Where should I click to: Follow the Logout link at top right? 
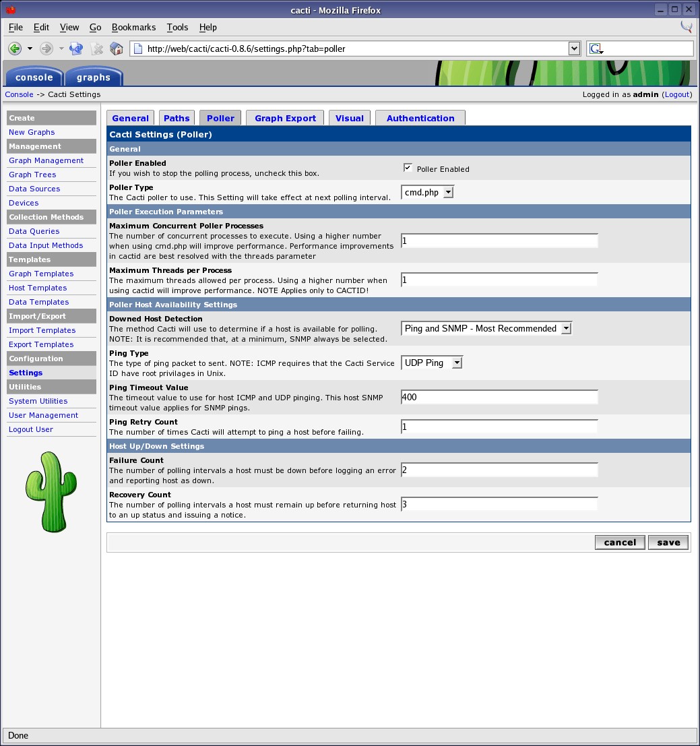[x=677, y=94]
